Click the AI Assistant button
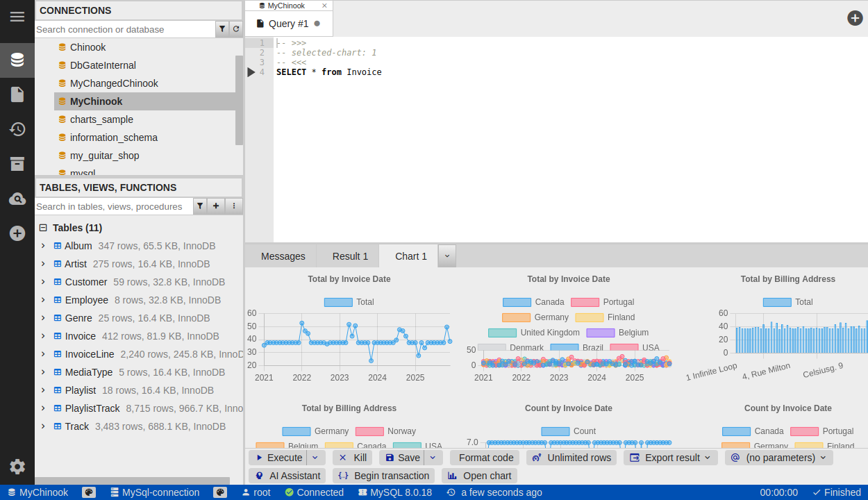Image resolution: width=868 pixels, height=500 pixels. [x=287, y=476]
